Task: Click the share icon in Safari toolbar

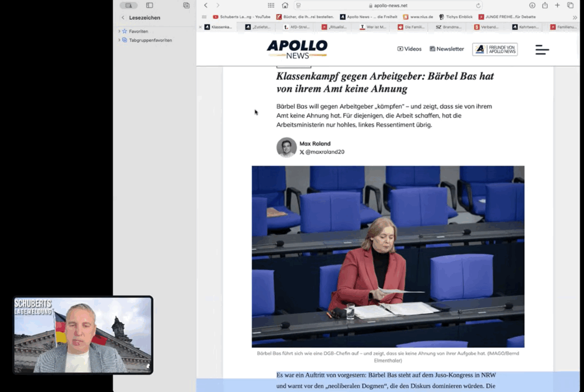Action: coord(545,5)
